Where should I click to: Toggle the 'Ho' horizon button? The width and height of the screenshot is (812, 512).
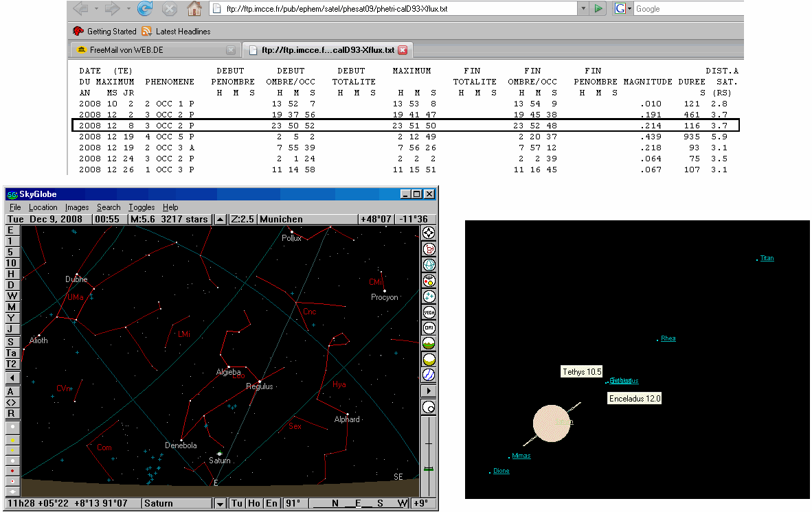[x=254, y=504]
